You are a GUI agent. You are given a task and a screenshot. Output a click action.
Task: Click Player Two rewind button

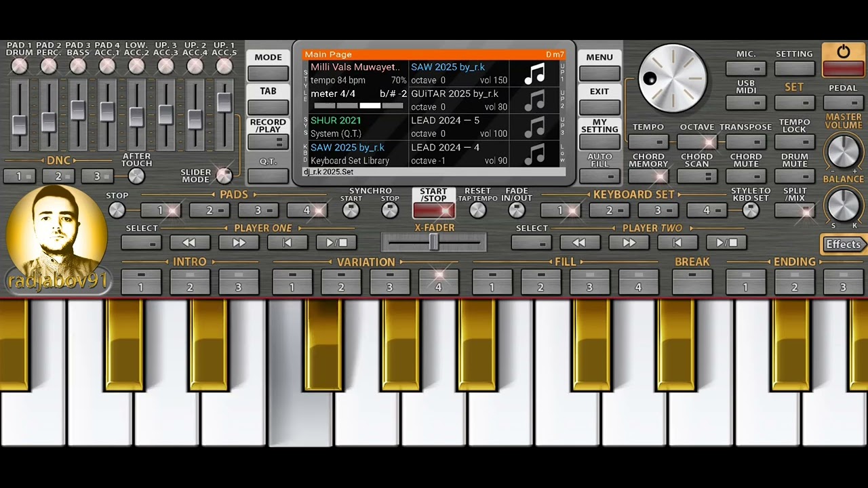[580, 243]
